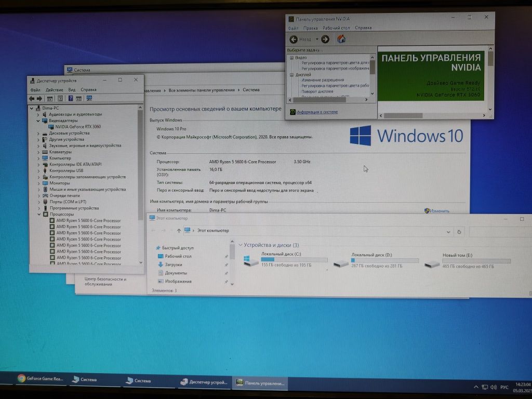Click the back arrow in Device Manager toolbar
The image size is (532, 399).
[32, 99]
